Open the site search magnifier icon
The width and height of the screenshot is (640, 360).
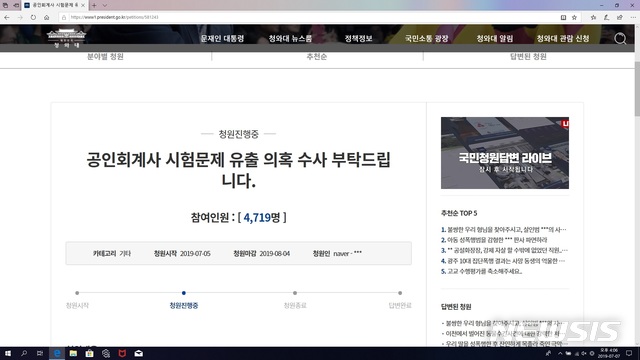(620, 38)
